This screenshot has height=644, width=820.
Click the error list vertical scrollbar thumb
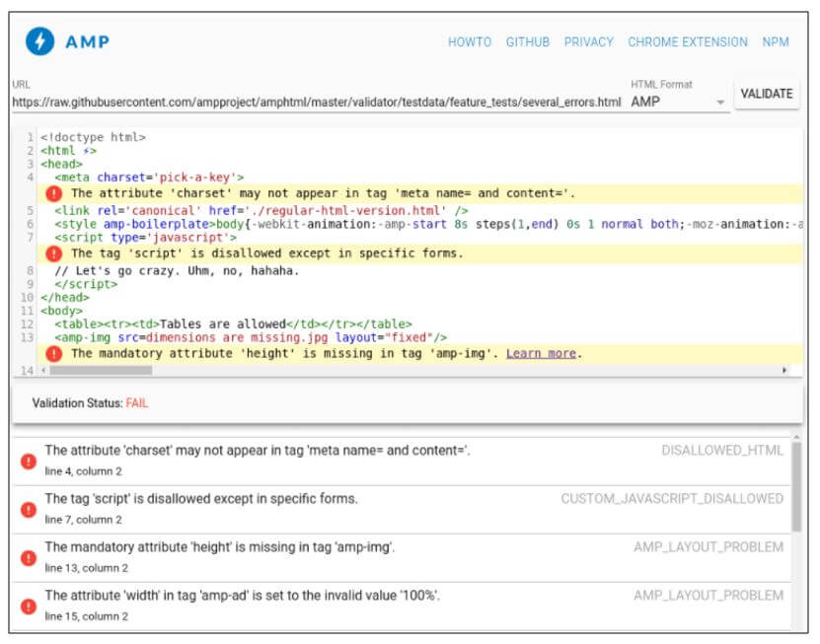(796, 486)
